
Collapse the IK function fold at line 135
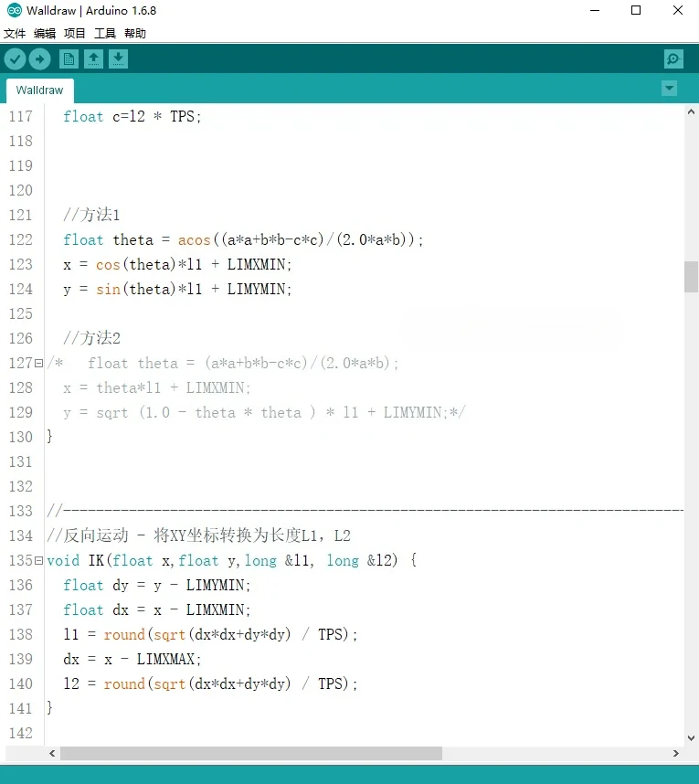tap(39, 560)
